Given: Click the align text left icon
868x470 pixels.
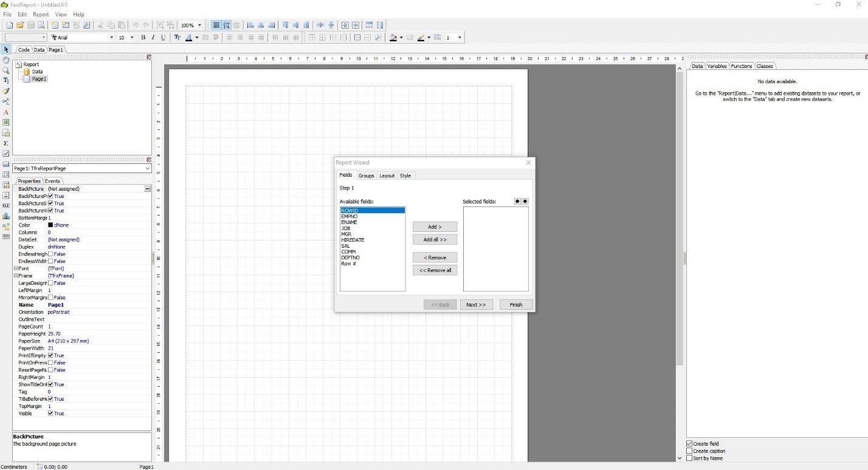Looking at the screenshot, I should [230, 38].
